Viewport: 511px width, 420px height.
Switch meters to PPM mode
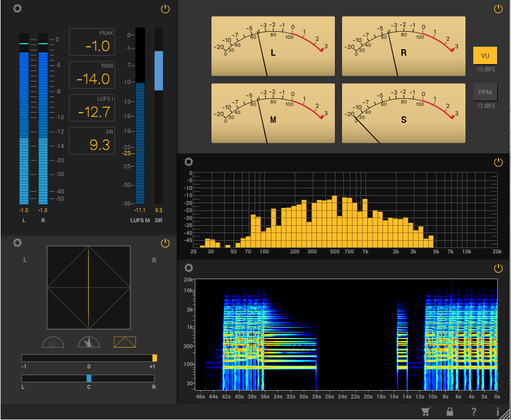coord(485,92)
